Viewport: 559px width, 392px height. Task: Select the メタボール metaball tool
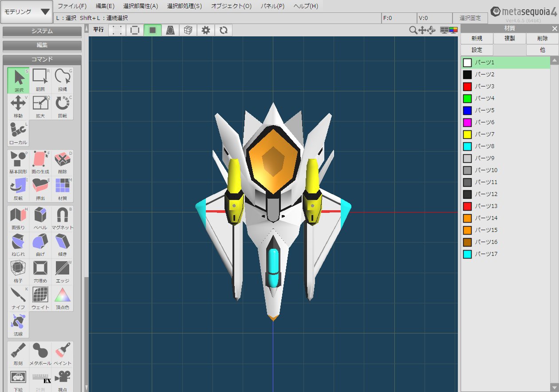[x=40, y=354]
